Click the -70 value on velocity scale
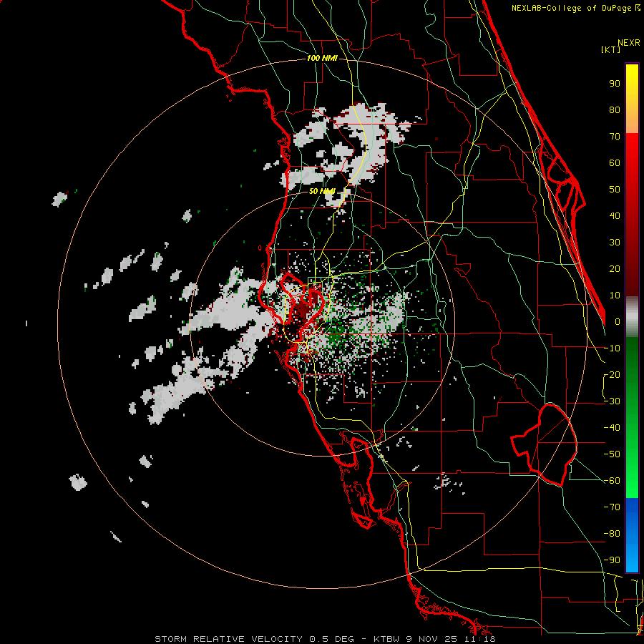Screen dimensions: 644x644 coord(612,507)
